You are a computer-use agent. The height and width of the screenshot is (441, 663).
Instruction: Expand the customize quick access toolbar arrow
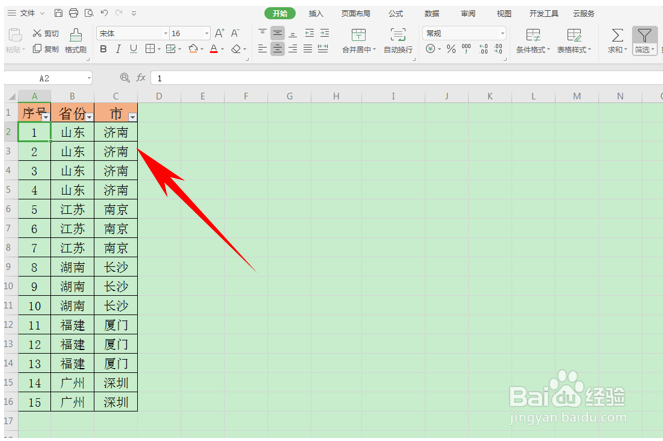click(134, 14)
